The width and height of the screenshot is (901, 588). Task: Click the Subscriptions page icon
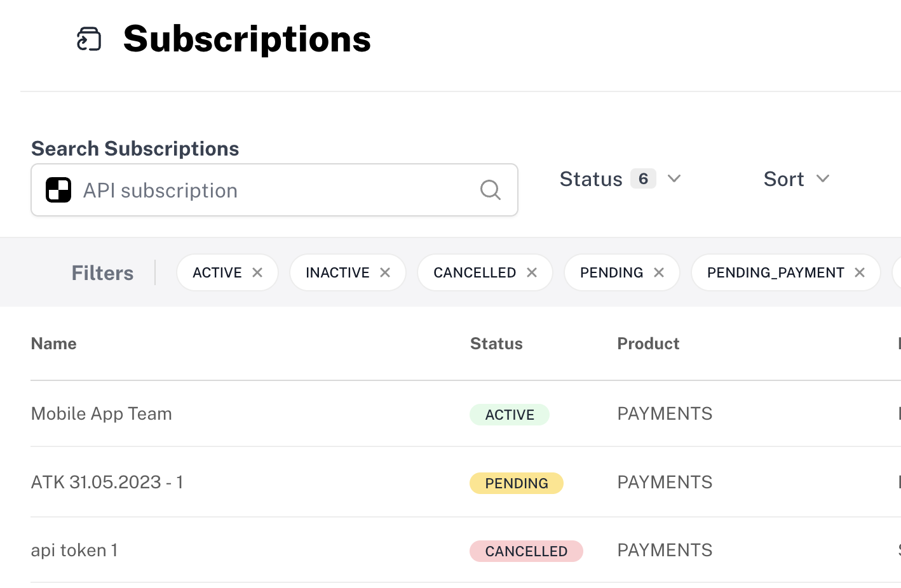[88, 39]
